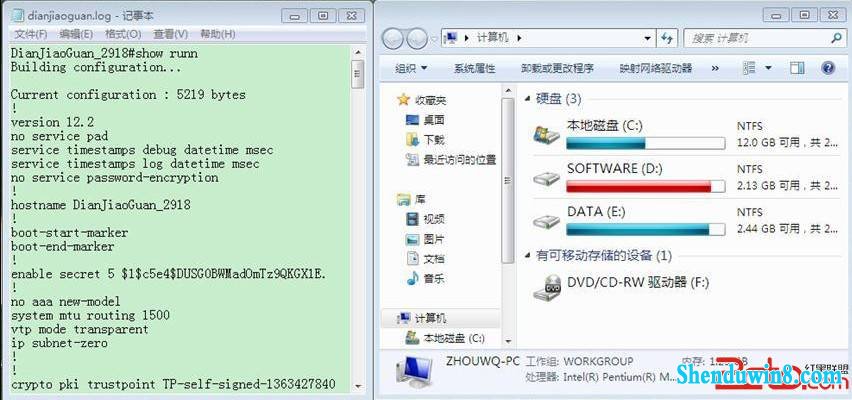
Task: Select the SOFTWARE (D:) drive
Action: tap(629, 178)
